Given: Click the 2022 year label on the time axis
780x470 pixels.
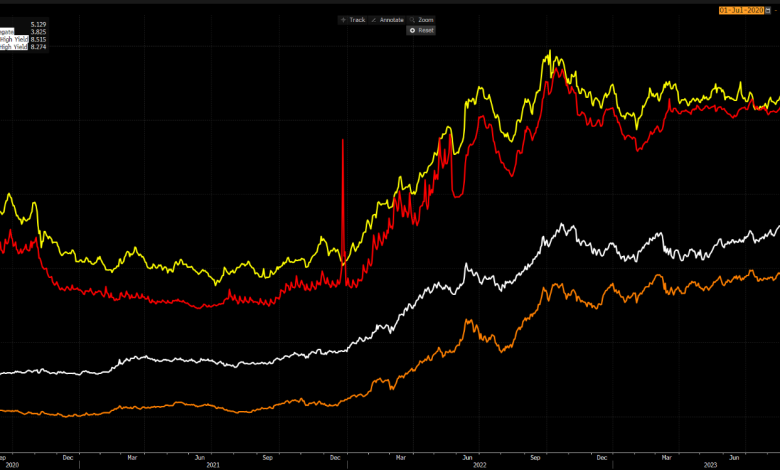Looking at the screenshot, I should coord(479,465).
